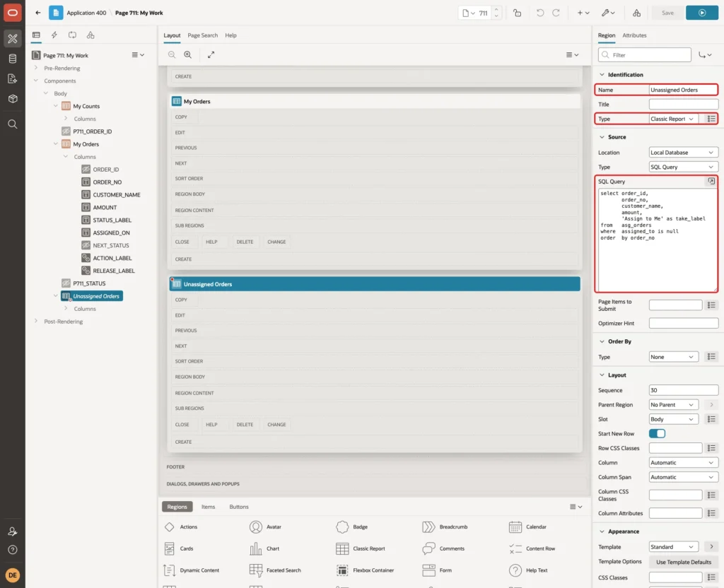This screenshot has width=724, height=588.
Task: Open Team Development icon in sidebar
Action: [x=13, y=78]
